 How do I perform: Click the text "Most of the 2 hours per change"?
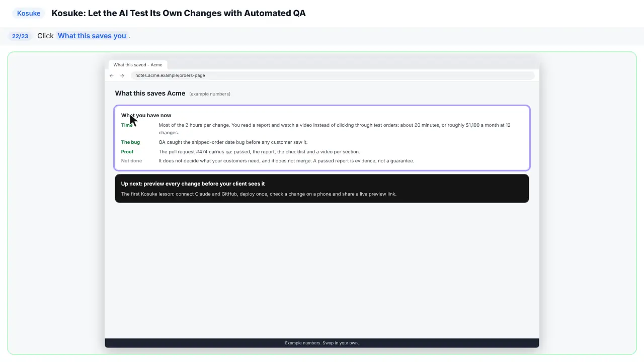194,125
